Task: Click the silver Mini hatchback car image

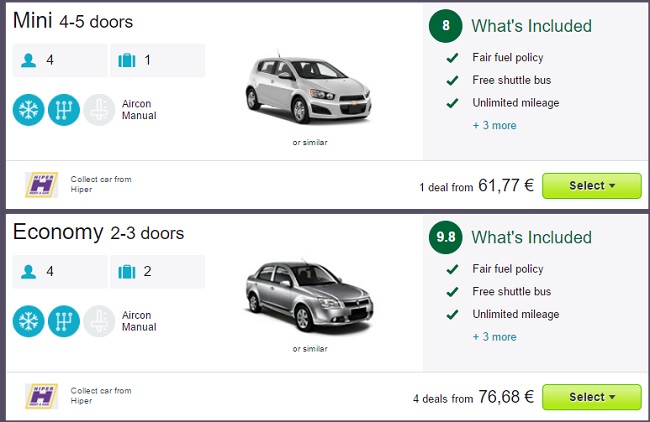Action: click(309, 89)
